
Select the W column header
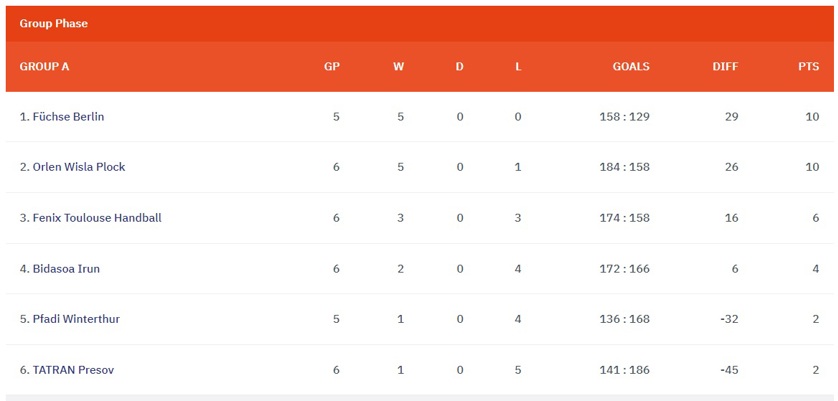pyautogui.click(x=399, y=67)
